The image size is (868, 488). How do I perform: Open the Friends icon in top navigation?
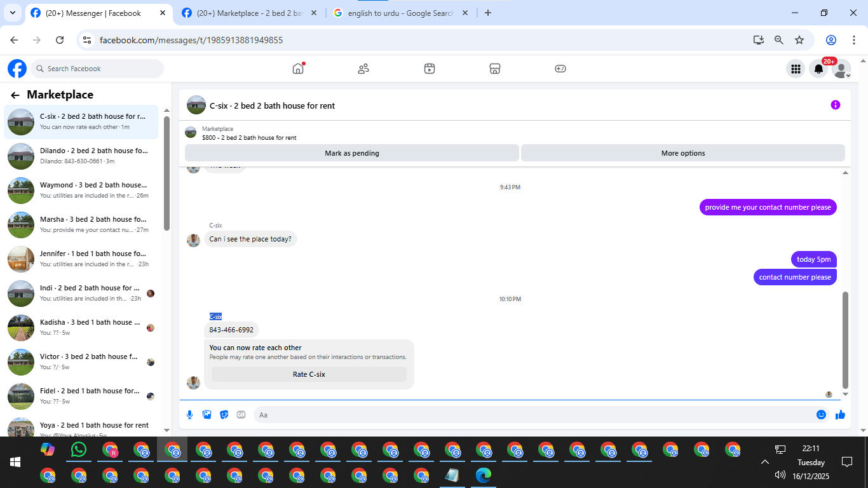pos(363,69)
